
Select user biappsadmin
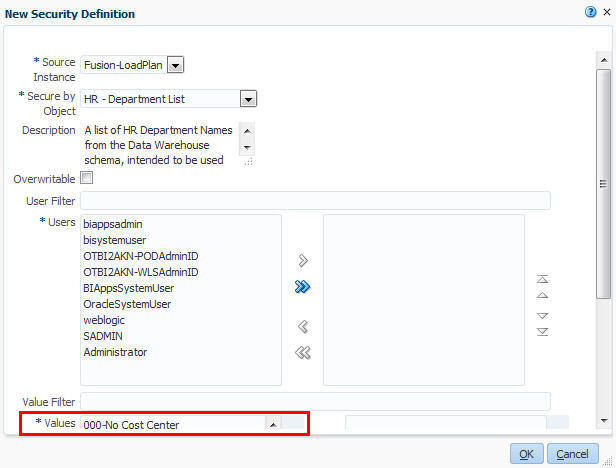[x=113, y=224]
